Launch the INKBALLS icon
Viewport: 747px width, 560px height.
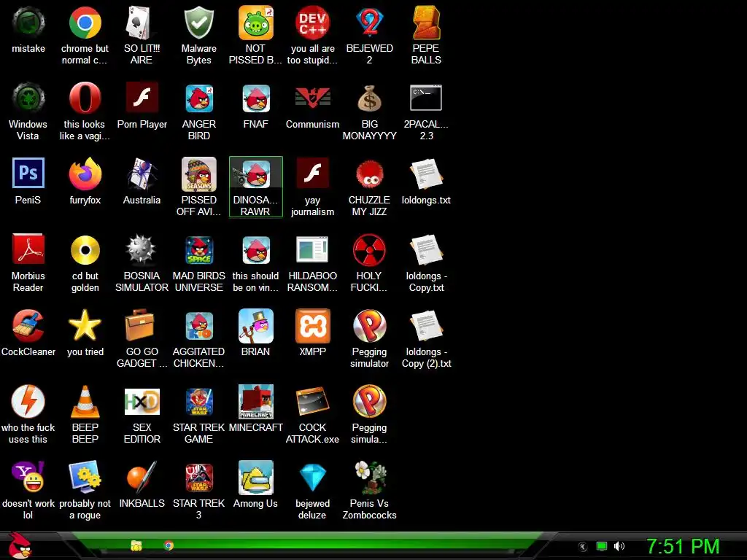[x=142, y=477]
